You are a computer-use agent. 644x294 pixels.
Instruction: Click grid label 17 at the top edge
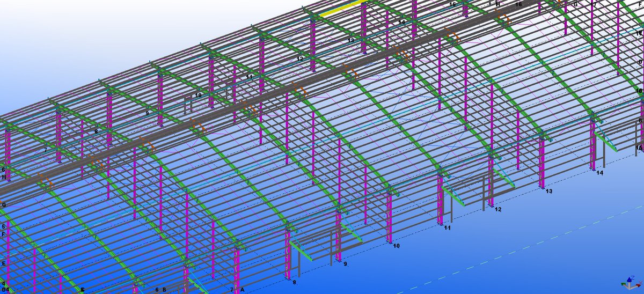coord(593,4)
